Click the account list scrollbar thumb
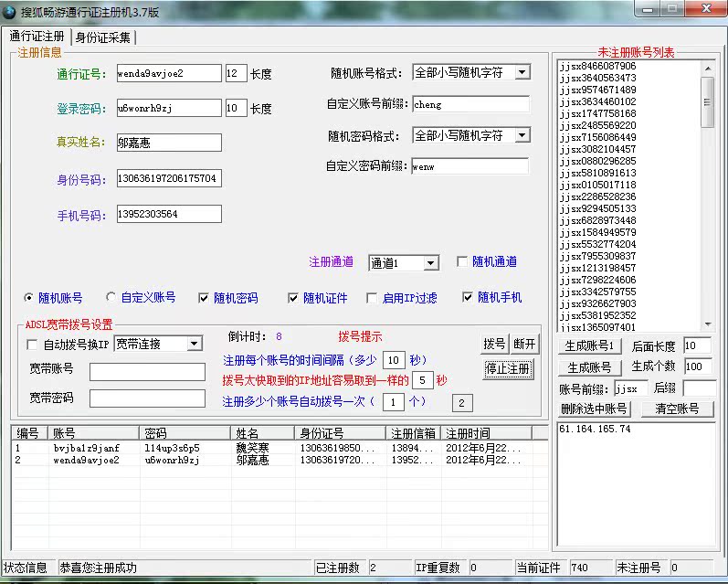The image size is (728, 584). click(x=708, y=102)
